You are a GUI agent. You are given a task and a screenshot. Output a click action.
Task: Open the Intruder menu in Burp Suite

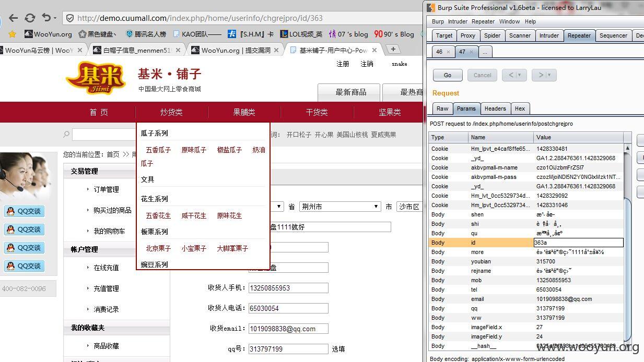[458, 21]
